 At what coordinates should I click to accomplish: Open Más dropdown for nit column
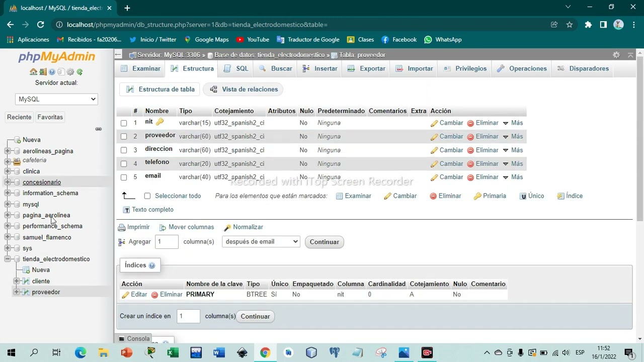coord(513,123)
